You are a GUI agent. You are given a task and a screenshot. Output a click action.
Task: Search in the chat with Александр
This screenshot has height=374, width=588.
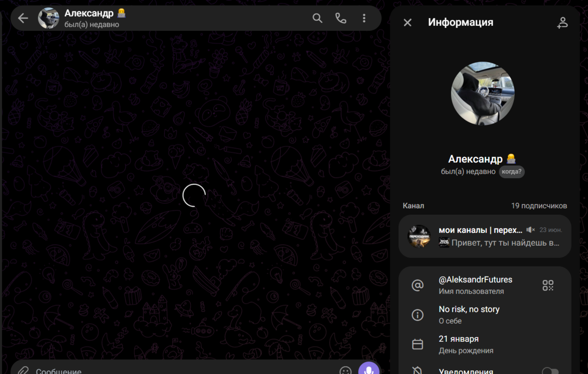point(317,18)
